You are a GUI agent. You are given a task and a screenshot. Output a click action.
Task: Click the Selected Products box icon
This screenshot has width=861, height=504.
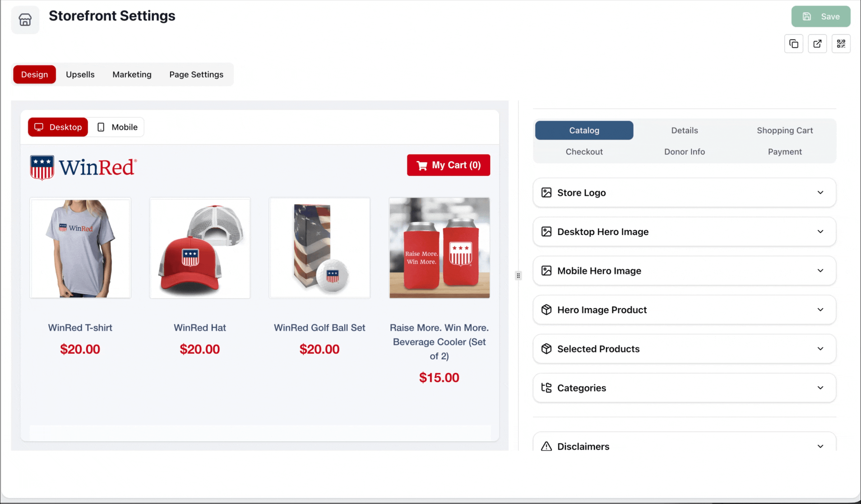click(x=546, y=349)
